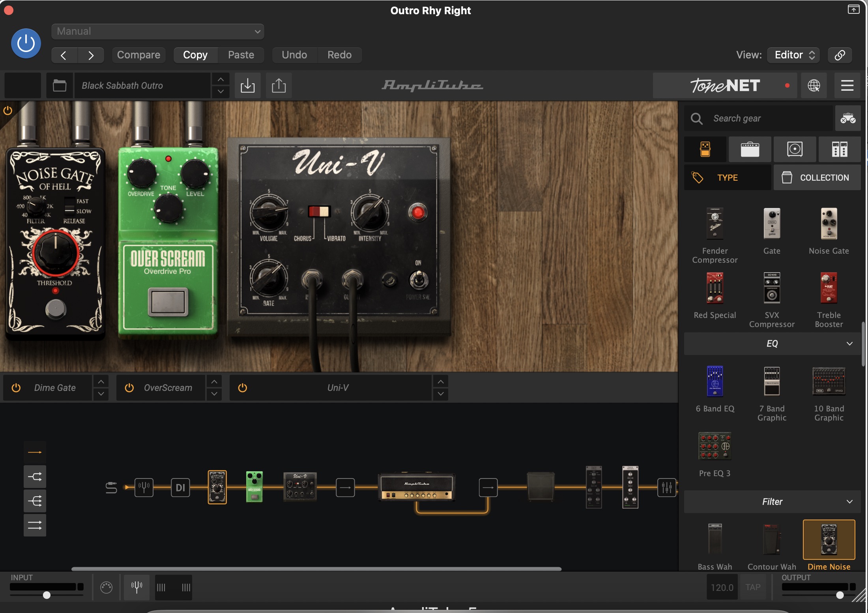Select the Red Special pedal
This screenshot has width=868, height=613.
click(715, 295)
